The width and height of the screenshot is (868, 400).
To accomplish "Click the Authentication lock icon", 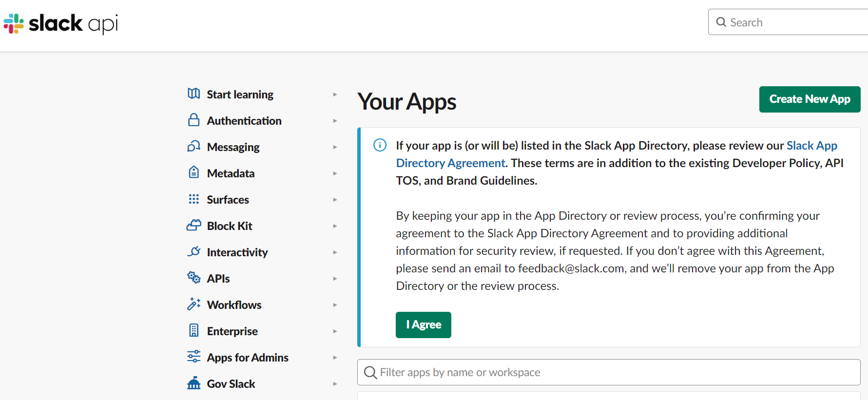I will click(194, 120).
